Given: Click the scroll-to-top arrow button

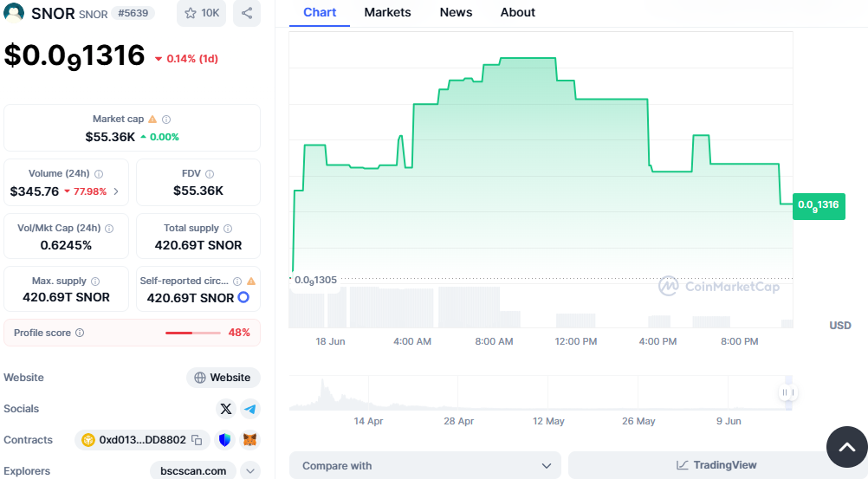Looking at the screenshot, I should click(x=847, y=447).
